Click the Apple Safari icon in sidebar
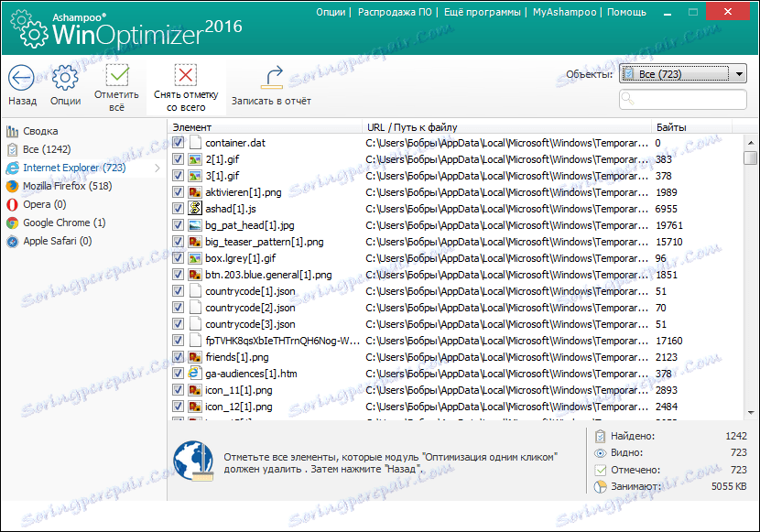 tap(12, 242)
